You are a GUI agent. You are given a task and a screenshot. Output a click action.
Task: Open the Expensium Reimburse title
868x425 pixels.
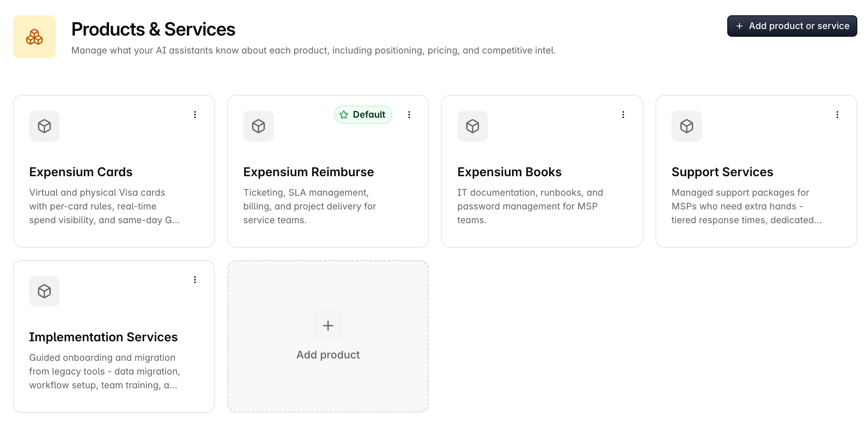pos(309,172)
